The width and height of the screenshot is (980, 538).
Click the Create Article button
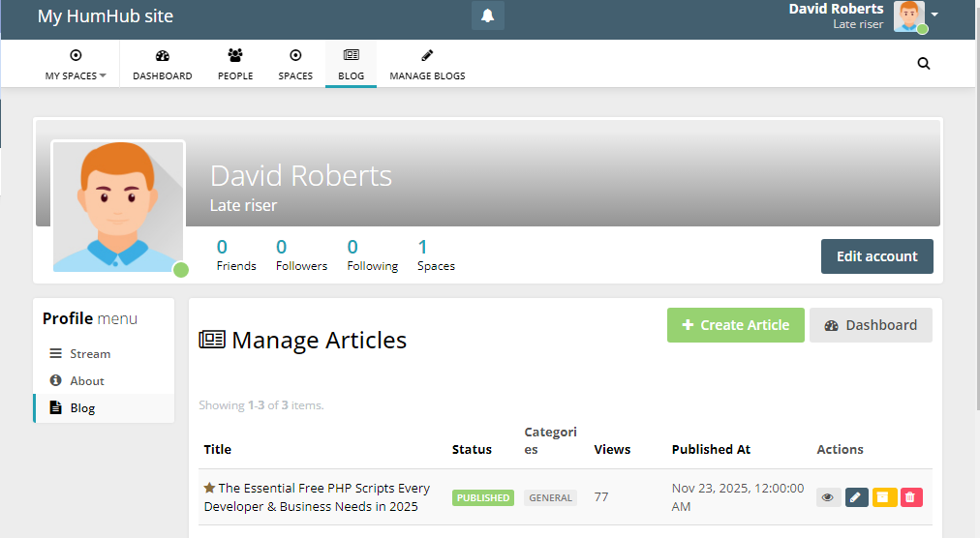pyautogui.click(x=735, y=325)
